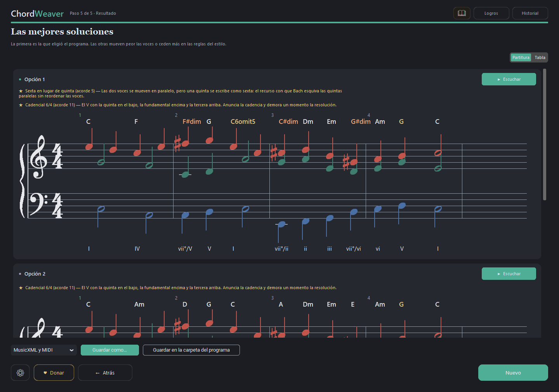The height and width of the screenshot is (392, 559).
Task: Click 'Paso 5 de 5 · Resultado' text
Action: [x=93, y=13]
